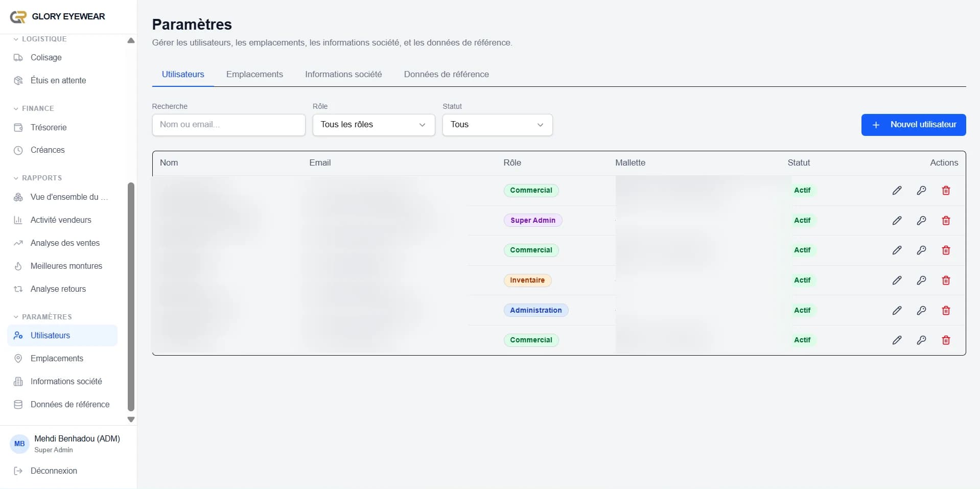
Task: Click the Email column header
Action: [320, 162]
